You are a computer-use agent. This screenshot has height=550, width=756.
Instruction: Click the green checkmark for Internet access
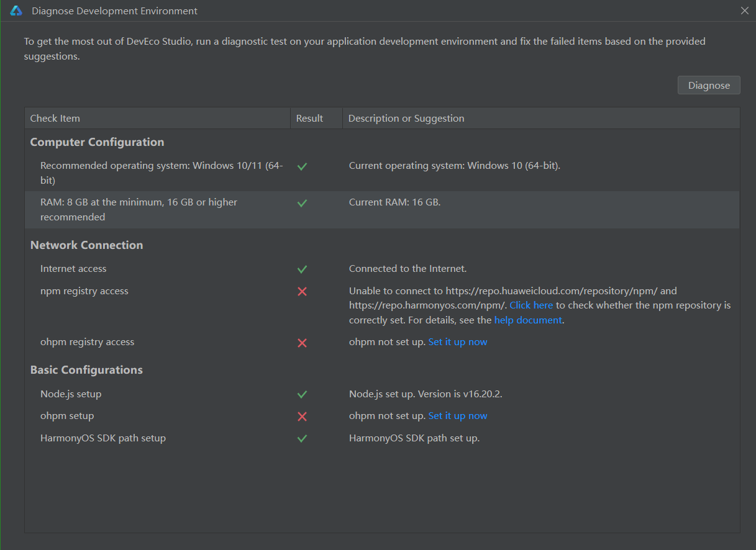[x=302, y=269]
